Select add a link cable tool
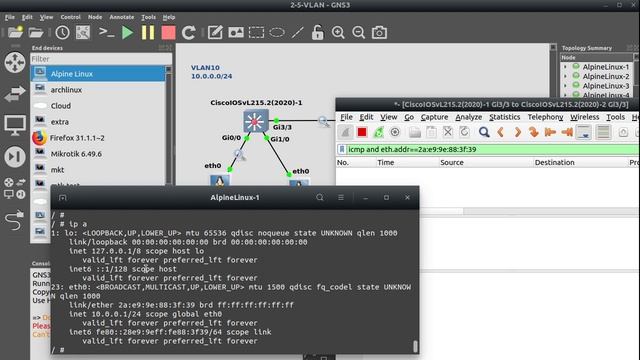The height and width of the screenshot is (360, 640). tap(15, 220)
